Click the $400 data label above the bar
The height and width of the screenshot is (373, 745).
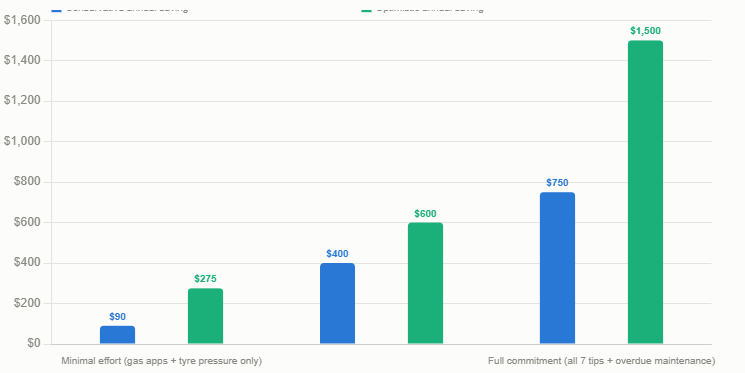pos(337,254)
